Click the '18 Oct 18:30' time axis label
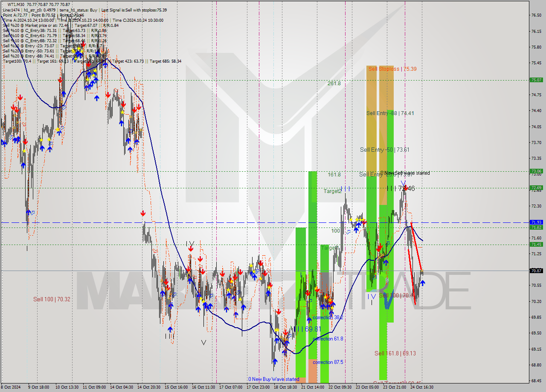 (285, 387)
